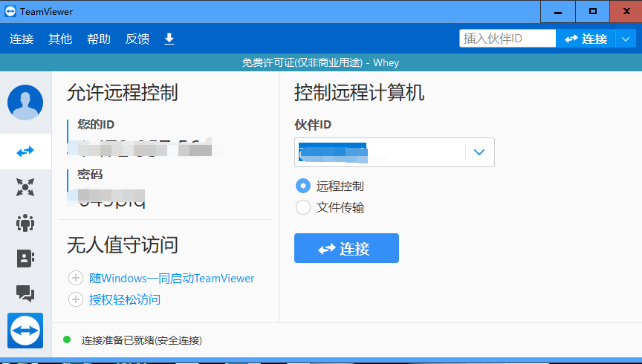Viewport: 642px width, 364px height.
Task: Click the large blue 连接 button
Action: tap(346, 248)
